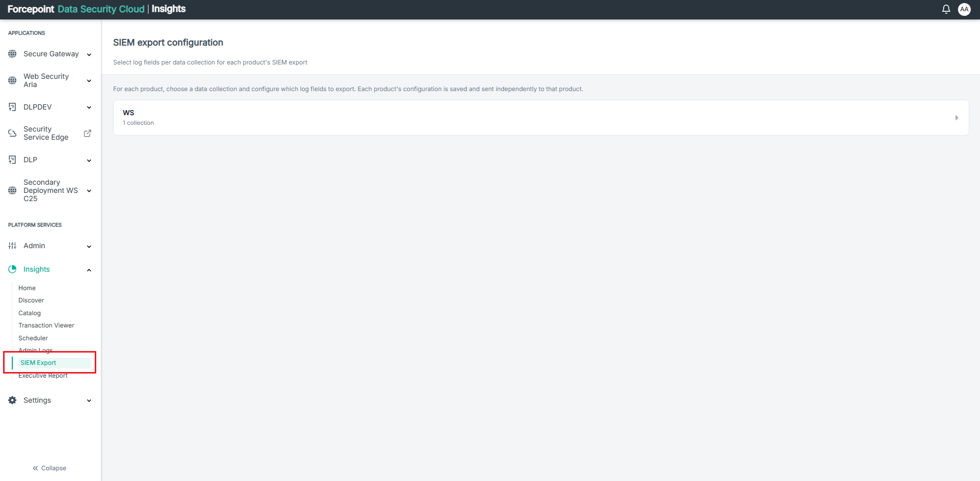The width and height of the screenshot is (980, 481).
Task: Click the Settings label
Action: pyautogui.click(x=37, y=400)
